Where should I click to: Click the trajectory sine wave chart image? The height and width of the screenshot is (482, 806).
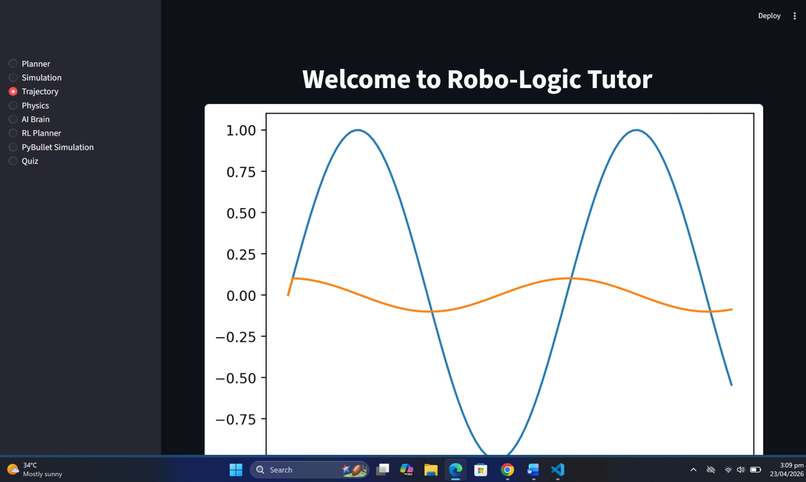(484, 280)
